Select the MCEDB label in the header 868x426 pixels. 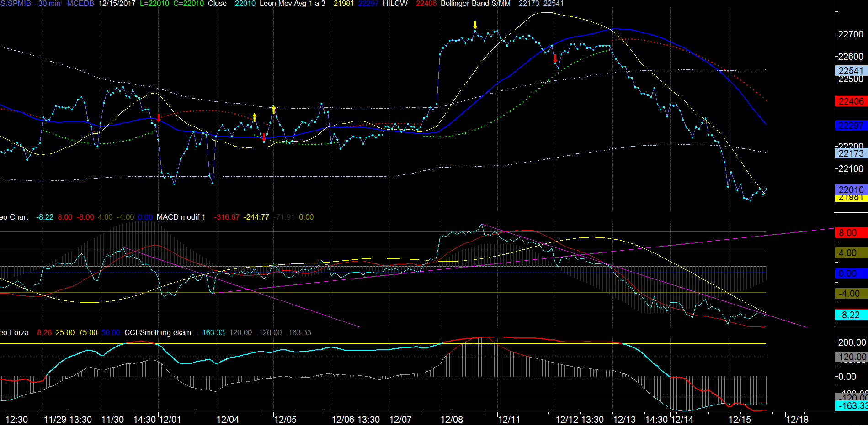point(80,4)
